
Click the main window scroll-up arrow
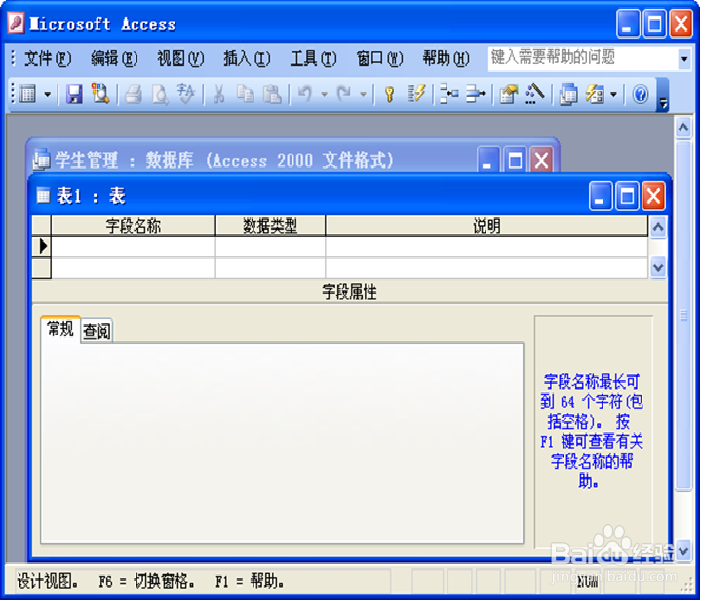pos(684,127)
